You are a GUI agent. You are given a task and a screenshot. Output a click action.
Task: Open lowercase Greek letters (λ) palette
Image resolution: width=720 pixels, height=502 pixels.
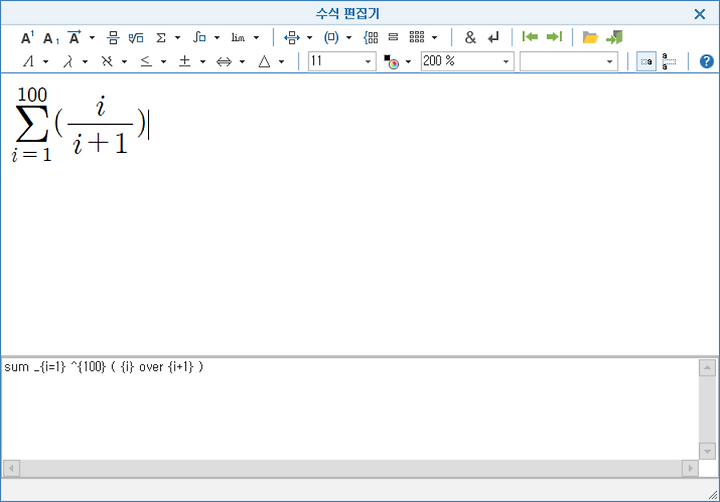[x=68, y=62]
